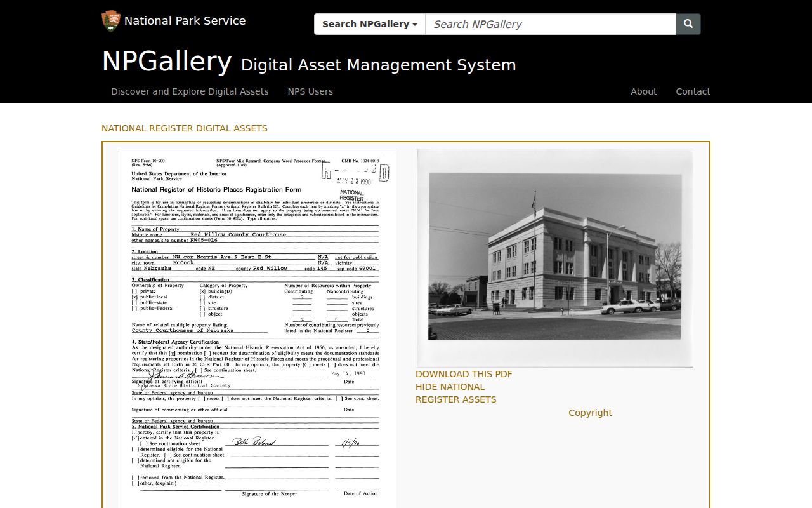Open the Search NPGallery dropdown
The width and height of the screenshot is (812, 508).
click(x=370, y=24)
